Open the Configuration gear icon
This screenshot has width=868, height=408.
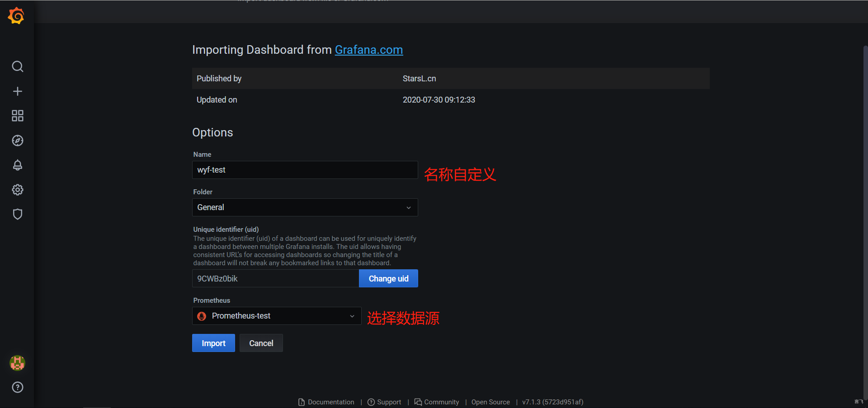coord(18,190)
